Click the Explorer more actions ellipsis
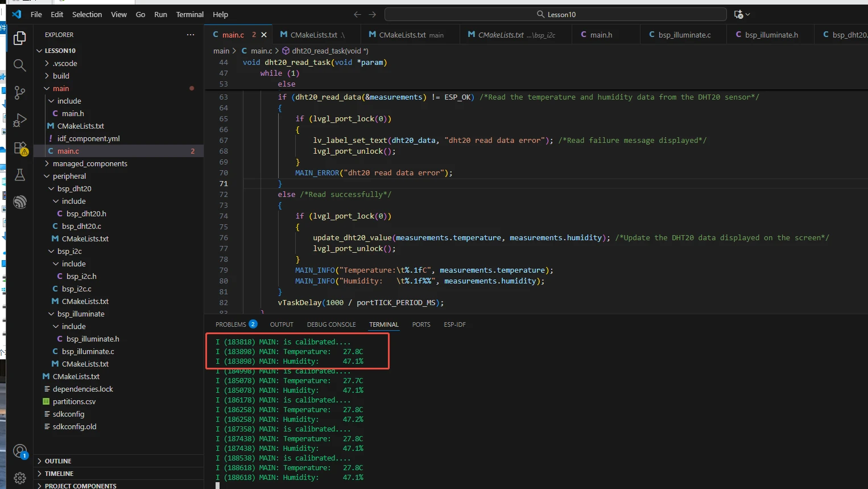This screenshot has height=489, width=868. [x=191, y=35]
